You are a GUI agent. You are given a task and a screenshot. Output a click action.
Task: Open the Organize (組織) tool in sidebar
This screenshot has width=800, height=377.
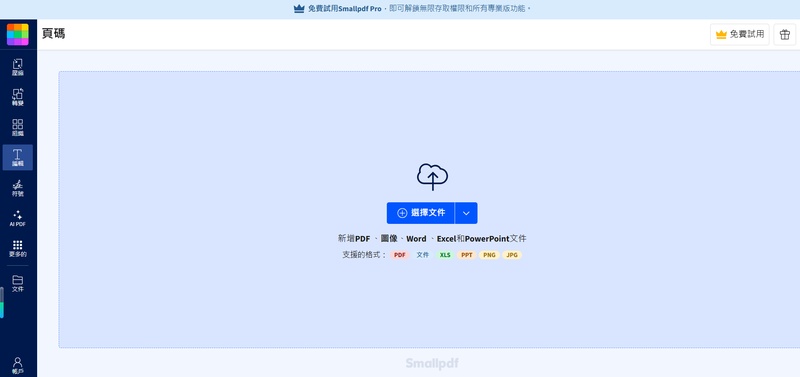pos(17,128)
